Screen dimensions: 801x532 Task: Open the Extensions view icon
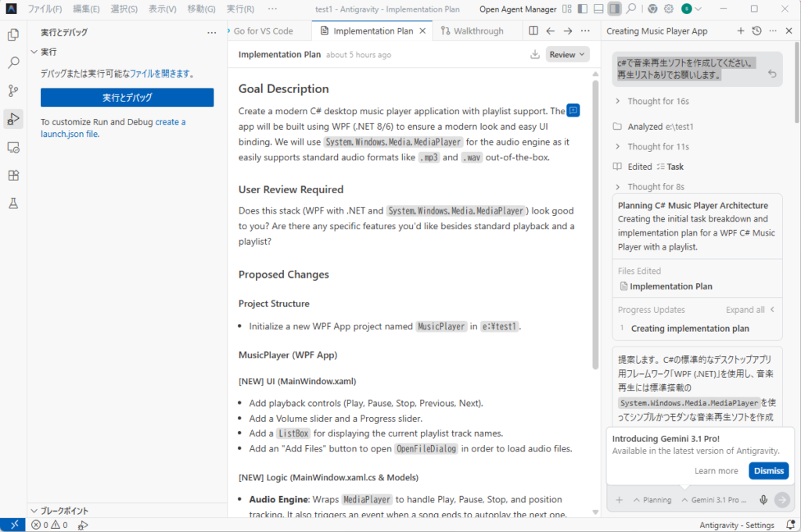13,175
